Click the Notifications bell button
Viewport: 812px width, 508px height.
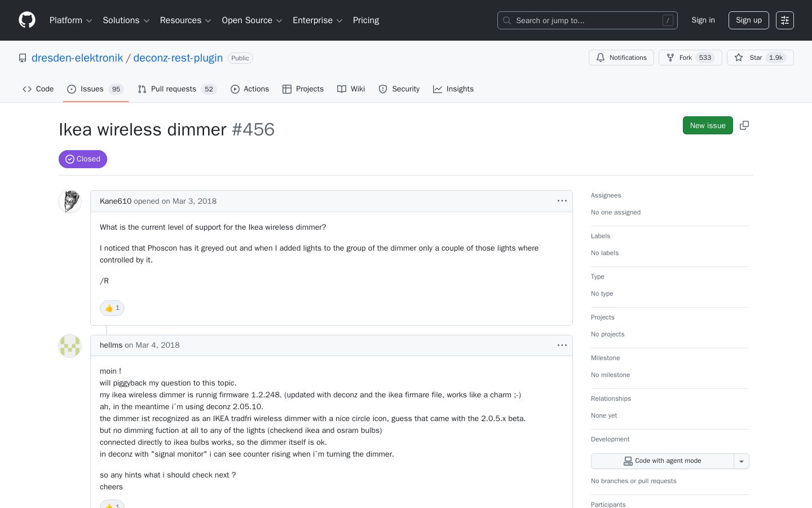click(x=621, y=58)
